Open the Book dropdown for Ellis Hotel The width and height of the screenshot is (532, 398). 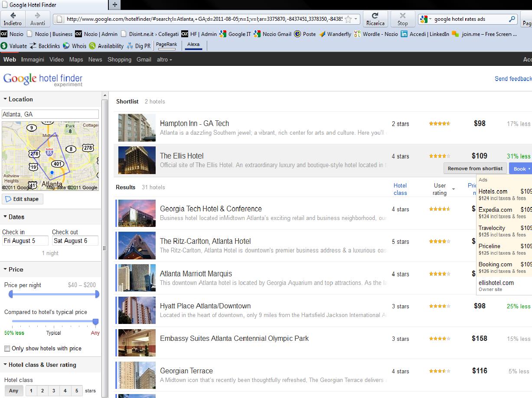click(520, 169)
